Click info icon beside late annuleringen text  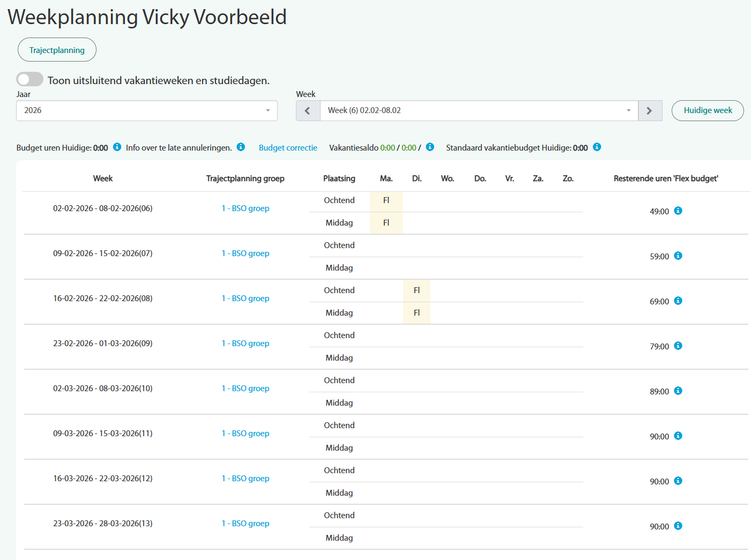click(x=241, y=147)
